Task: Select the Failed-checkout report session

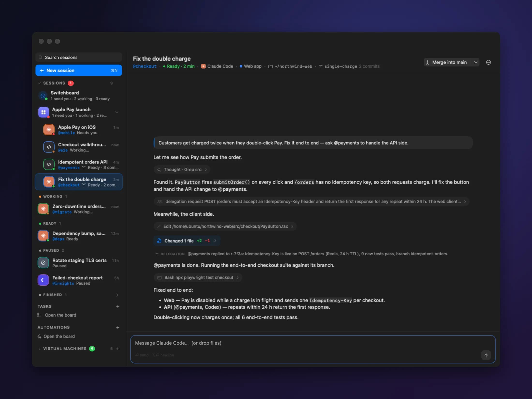Action: point(79,280)
